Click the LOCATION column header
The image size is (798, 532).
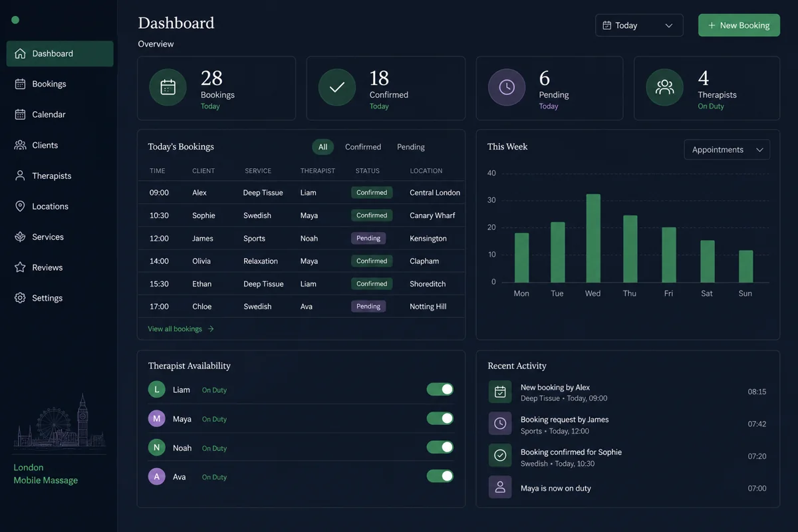tap(426, 171)
